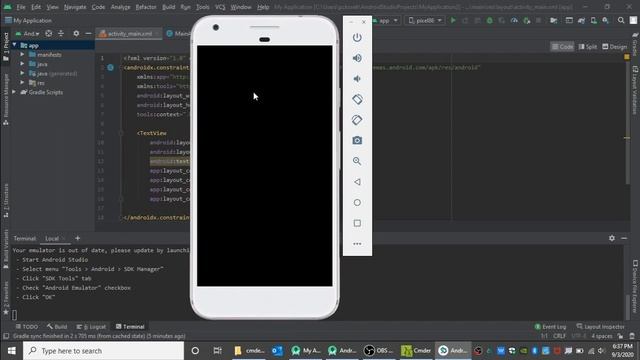Switch editor to Code view
640x360 pixels.
(x=562, y=47)
